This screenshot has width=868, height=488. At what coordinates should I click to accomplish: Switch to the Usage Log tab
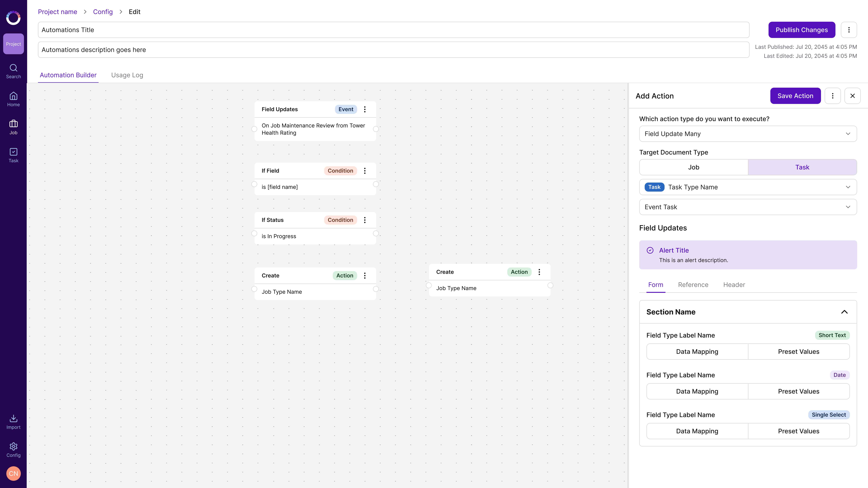127,75
